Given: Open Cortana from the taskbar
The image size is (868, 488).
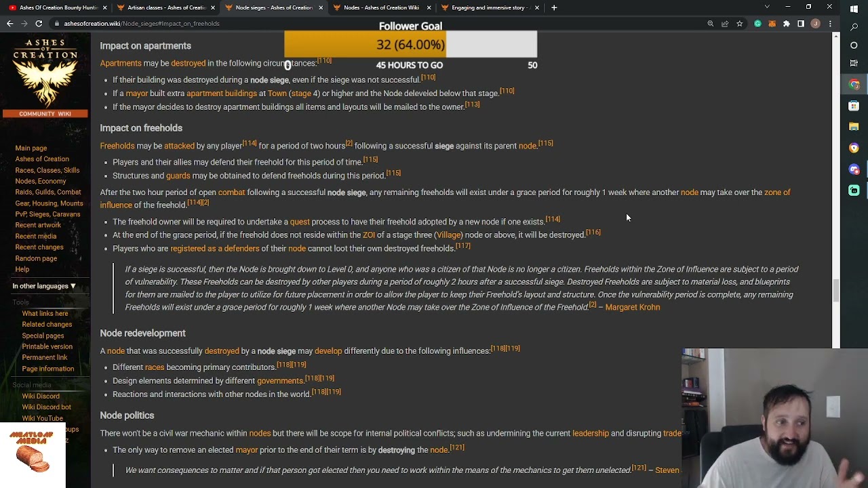Looking at the screenshot, I should [854, 45].
